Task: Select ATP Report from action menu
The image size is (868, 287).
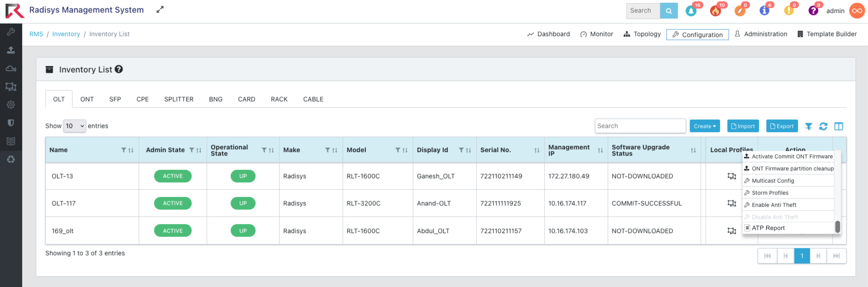Action: (x=768, y=228)
